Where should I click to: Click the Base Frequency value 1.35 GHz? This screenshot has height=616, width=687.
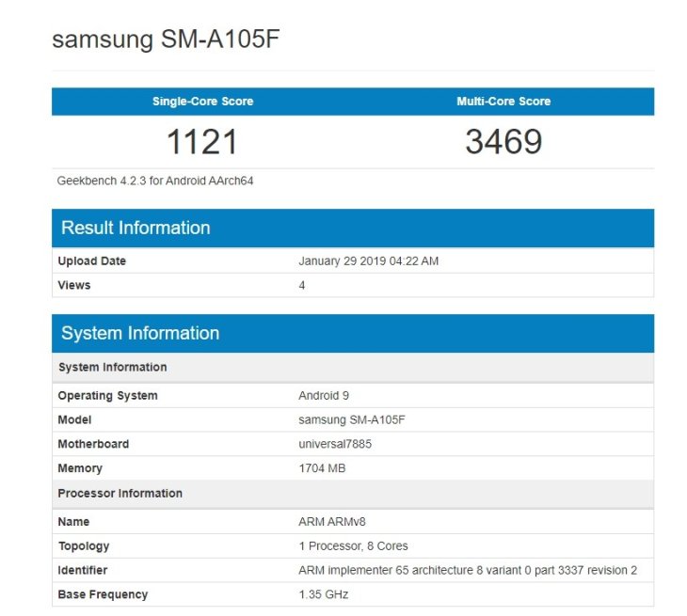[x=325, y=594]
